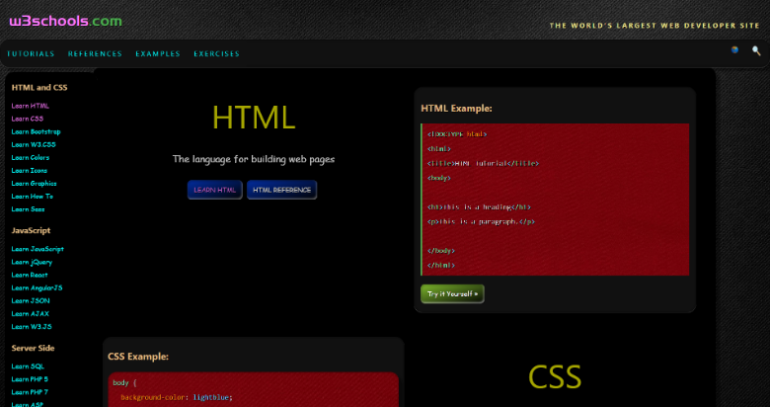Click the w3schools.com logo
This screenshot has width=770, height=407.
click(65, 21)
